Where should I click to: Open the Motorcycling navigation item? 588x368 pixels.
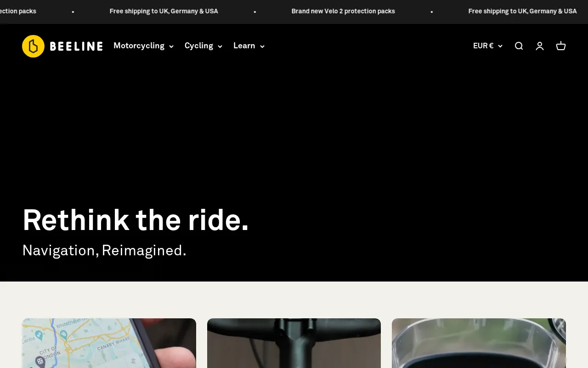pyautogui.click(x=139, y=46)
